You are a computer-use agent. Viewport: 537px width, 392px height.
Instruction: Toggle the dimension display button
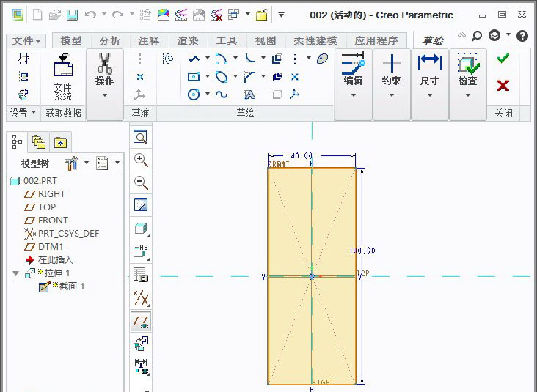(x=141, y=365)
